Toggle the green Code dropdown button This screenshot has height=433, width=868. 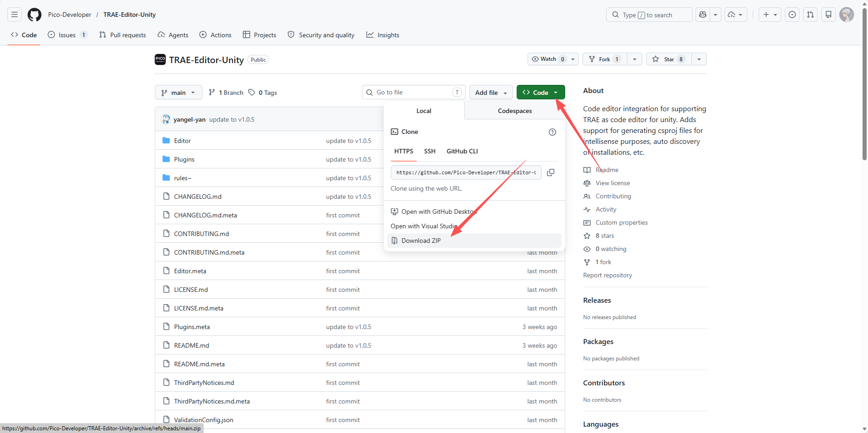tap(541, 93)
